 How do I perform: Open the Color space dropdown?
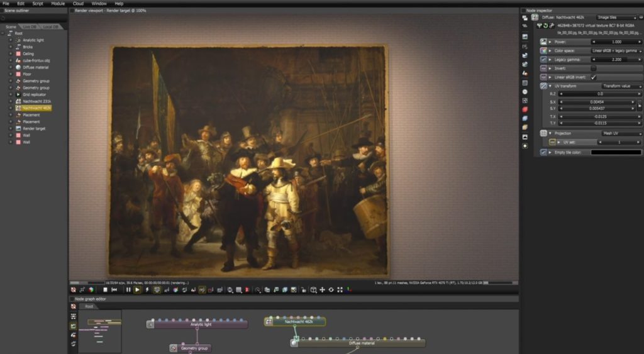[x=616, y=50]
